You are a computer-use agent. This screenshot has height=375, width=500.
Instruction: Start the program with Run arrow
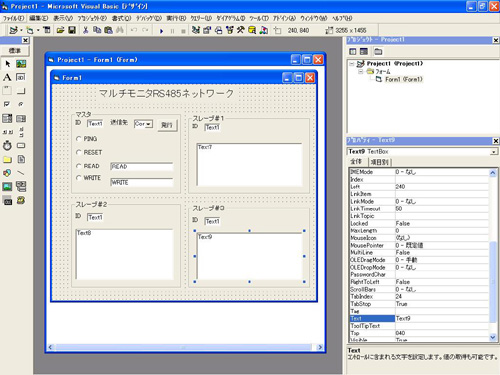(x=162, y=31)
